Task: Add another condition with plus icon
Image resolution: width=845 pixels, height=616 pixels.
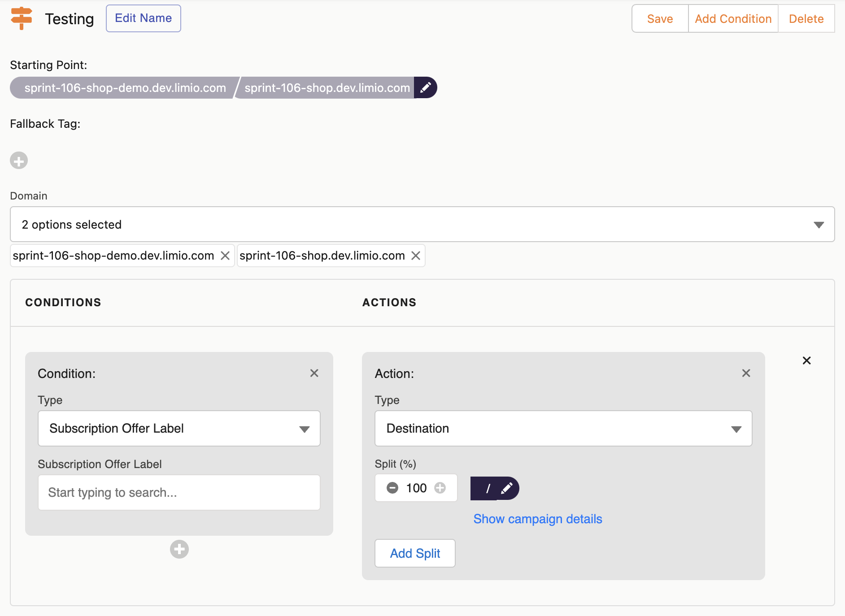Action: [x=179, y=549]
